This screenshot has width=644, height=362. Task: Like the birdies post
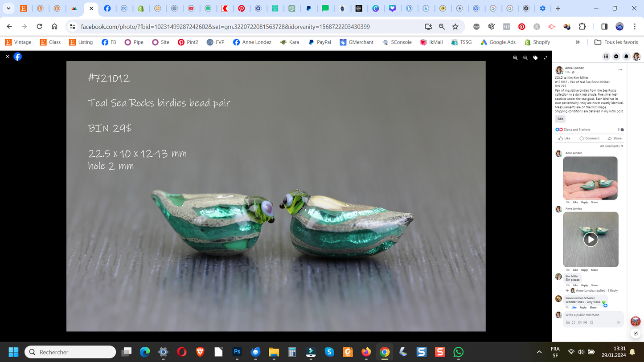click(x=564, y=138)
